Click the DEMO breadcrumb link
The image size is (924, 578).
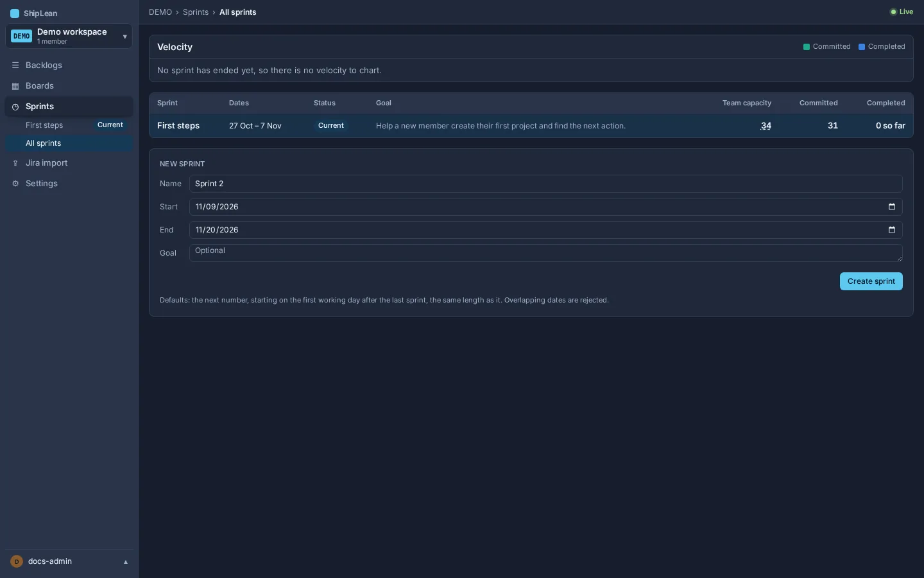160,12
